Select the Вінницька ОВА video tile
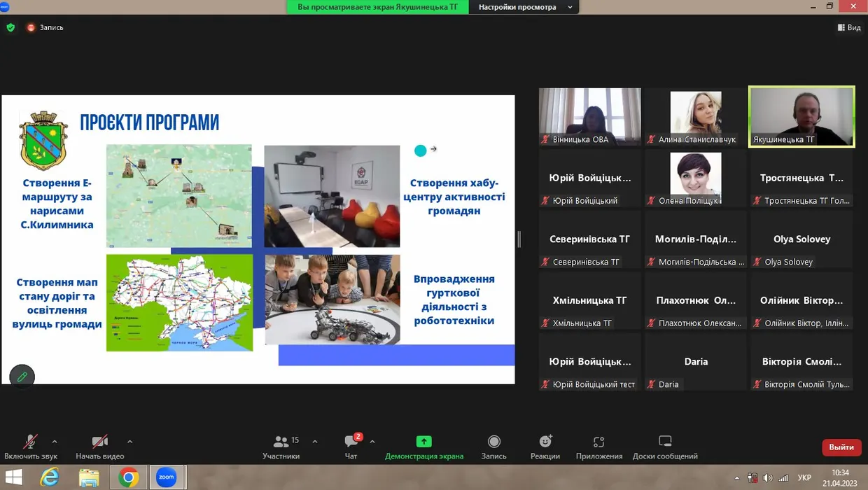Screen dimensions: 868x490 [589, 117]
